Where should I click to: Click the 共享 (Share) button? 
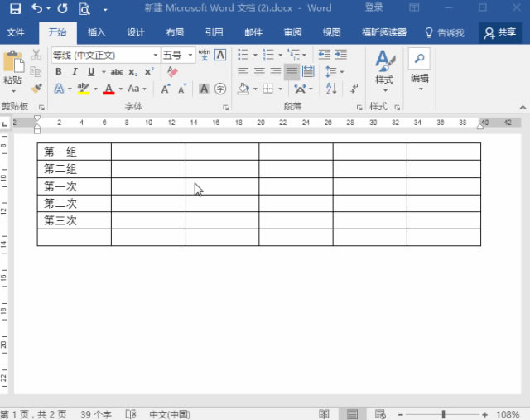coord(500,32)
